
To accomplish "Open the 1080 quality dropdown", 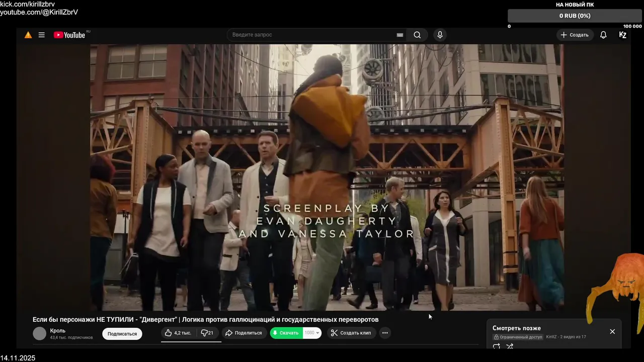I will (x=312, y=333).
